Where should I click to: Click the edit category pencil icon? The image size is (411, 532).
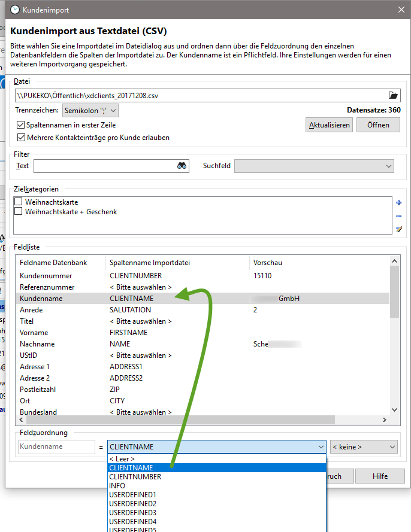398,229
